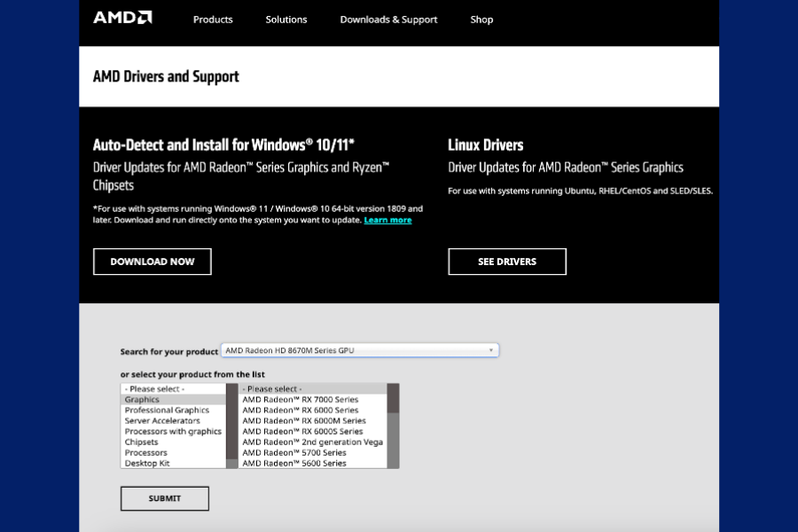Open the Products menu

tap(213, 20)
